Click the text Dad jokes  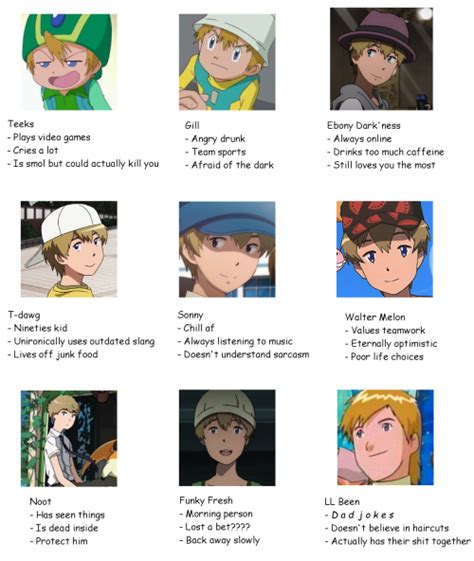[x=362, y=515]
